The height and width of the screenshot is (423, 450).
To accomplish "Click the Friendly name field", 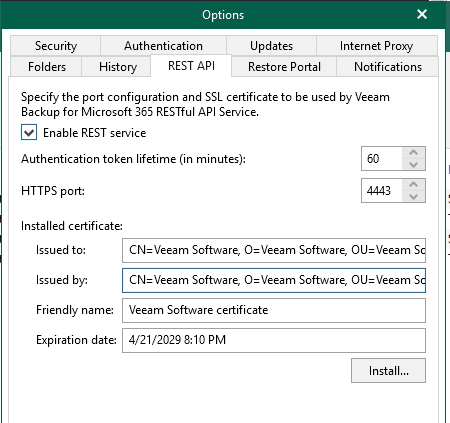I will pos(274,310).
